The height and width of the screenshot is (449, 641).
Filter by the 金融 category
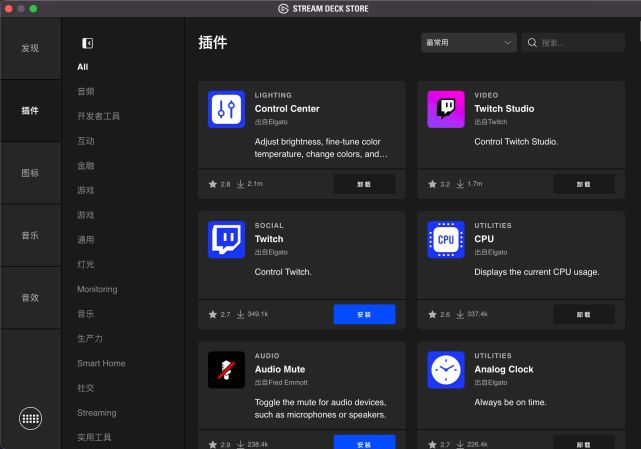86,165
